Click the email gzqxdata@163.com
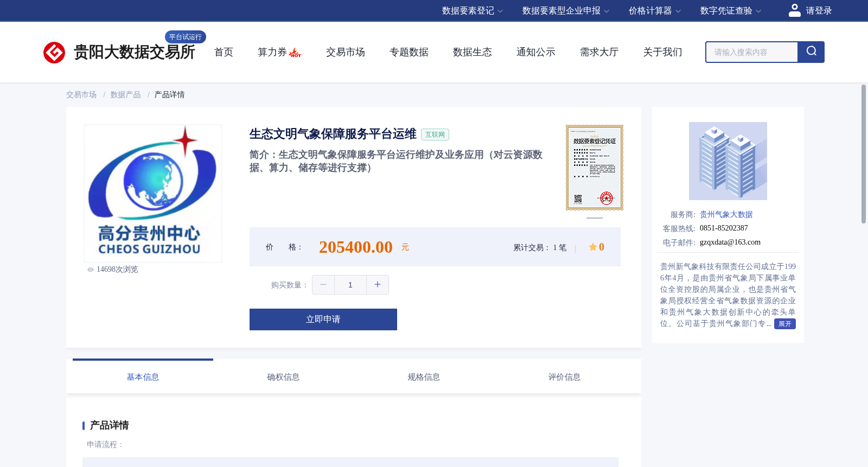 [730, 242]
